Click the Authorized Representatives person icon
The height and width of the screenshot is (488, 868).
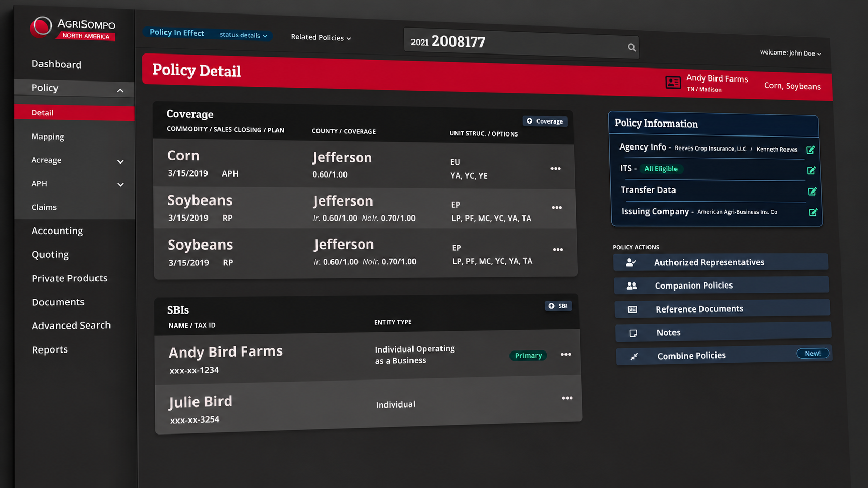click(x=631, y=262)
